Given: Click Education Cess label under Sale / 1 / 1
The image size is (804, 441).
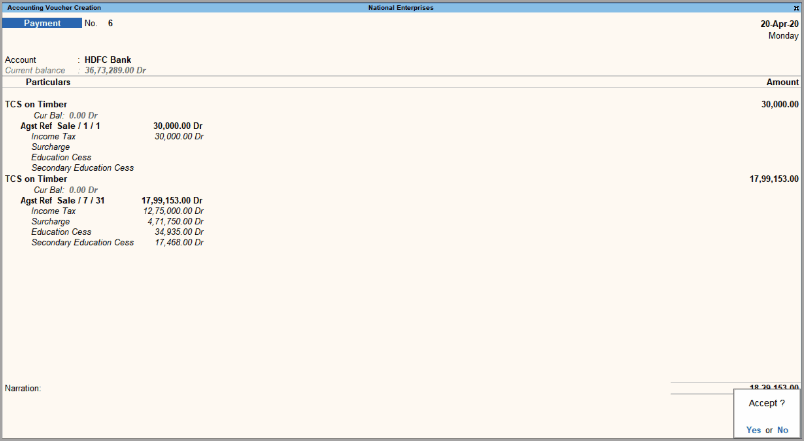Looking at the screenshot, I should click(x=61, y=157).
